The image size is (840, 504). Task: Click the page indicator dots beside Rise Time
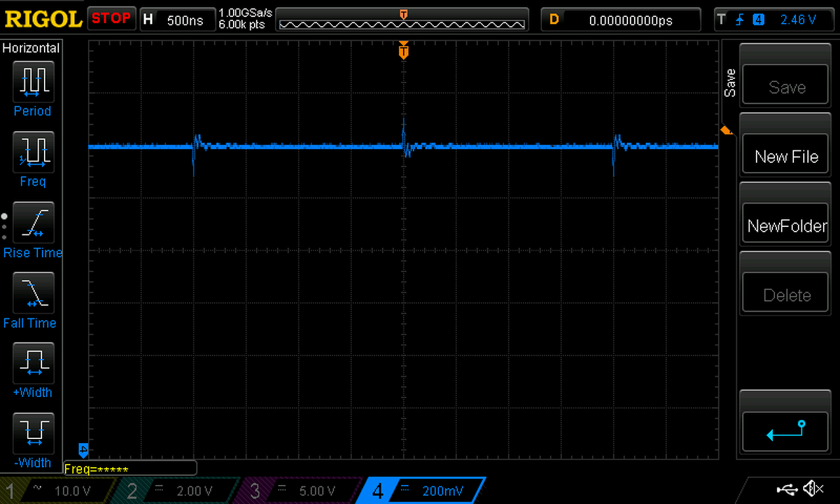click(x=4, y=226)
